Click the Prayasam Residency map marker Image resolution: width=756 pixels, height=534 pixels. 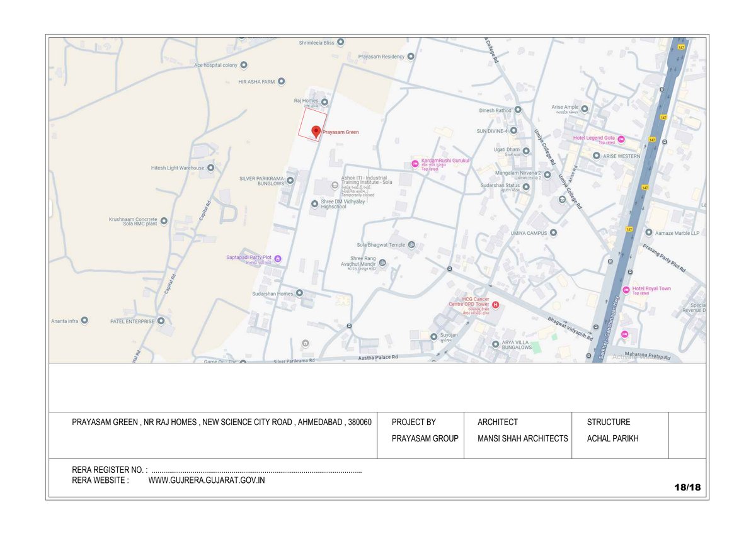411,57
